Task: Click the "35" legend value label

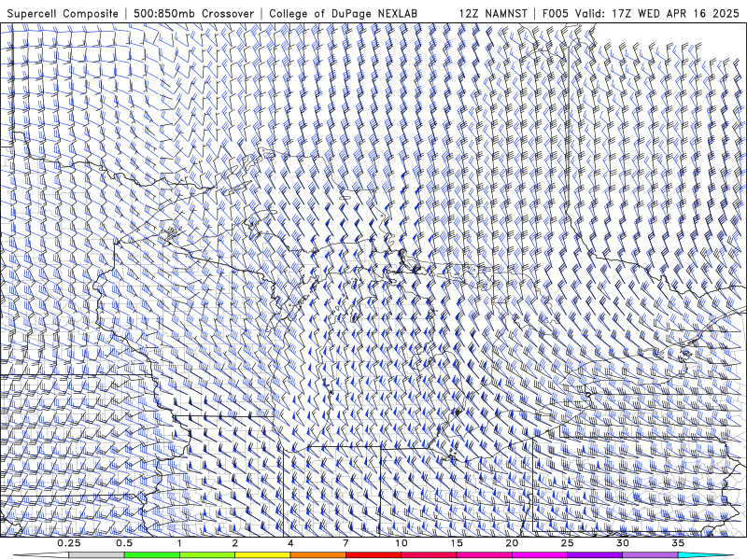Action: click(678, 543)
